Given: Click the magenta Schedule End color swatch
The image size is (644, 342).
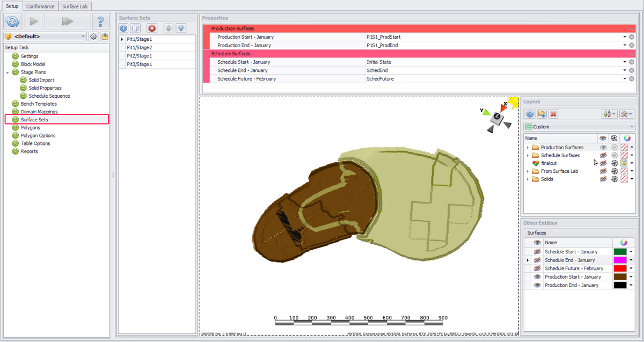Looking at the screenshot, I should tap(620, 260).
